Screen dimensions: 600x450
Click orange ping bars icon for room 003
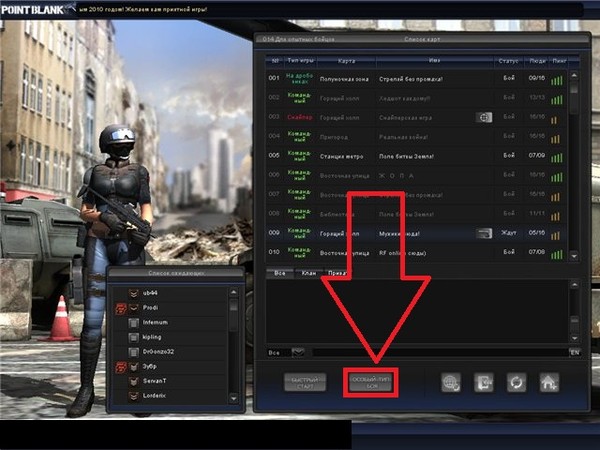point(555,119)
